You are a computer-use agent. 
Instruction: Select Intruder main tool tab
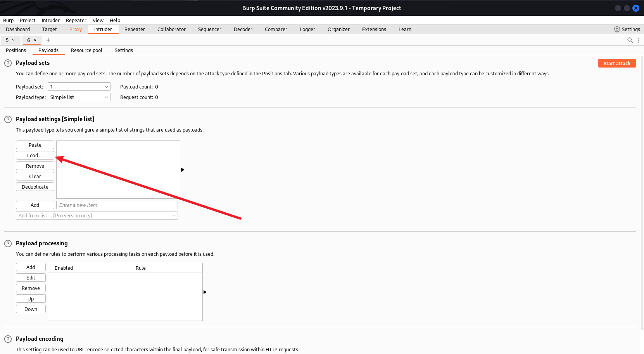point(103,29)
